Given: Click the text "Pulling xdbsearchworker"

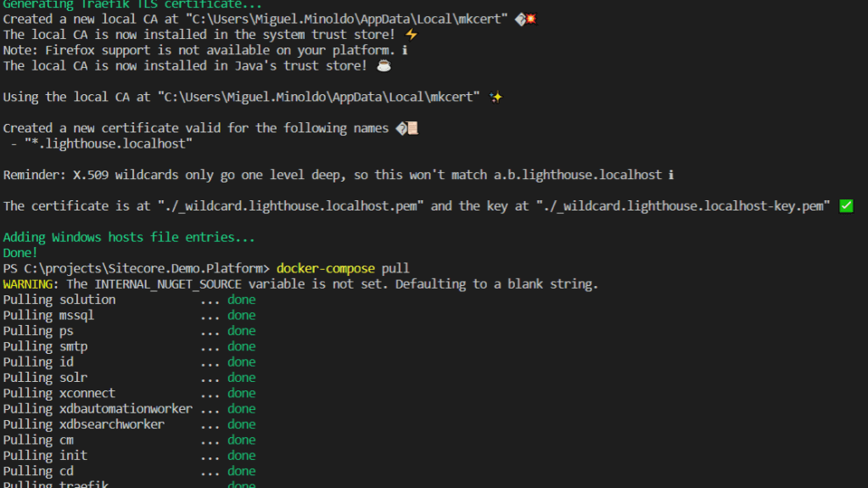Looking at the screenshot, I should pyautogui.click(x=84, y=423).
